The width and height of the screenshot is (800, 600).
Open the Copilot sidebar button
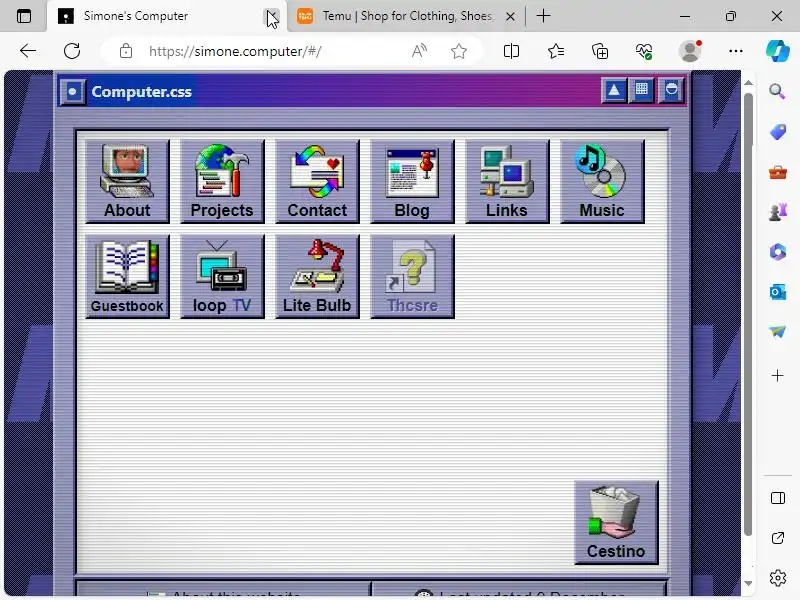778,51
